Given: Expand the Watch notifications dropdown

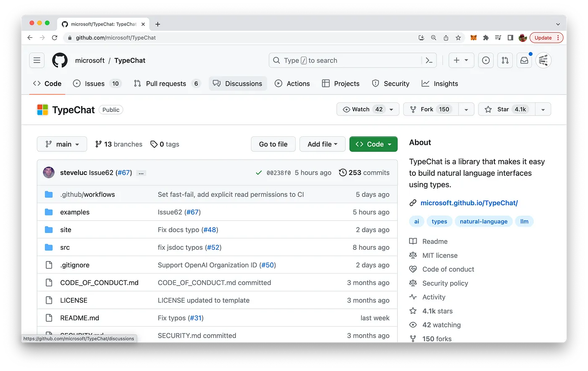Looking at the screenshot, I should 368,109.
